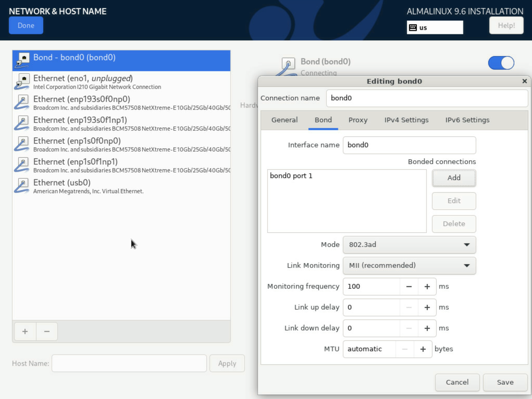
Task: Click the enp1s0f1np1 Ethernet icon
Action: [x=22, y=165]
